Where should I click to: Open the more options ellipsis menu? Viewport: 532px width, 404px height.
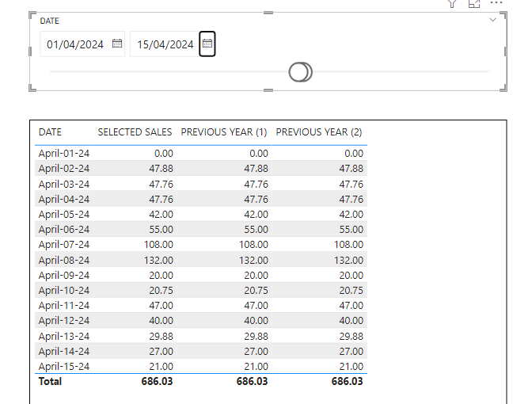tap(496, 2)
